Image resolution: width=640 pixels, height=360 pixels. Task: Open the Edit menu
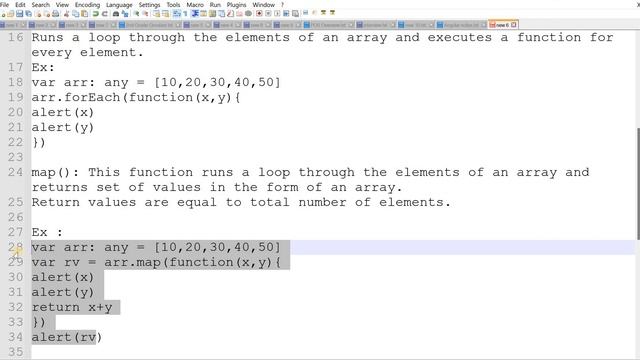pos(20,4)
